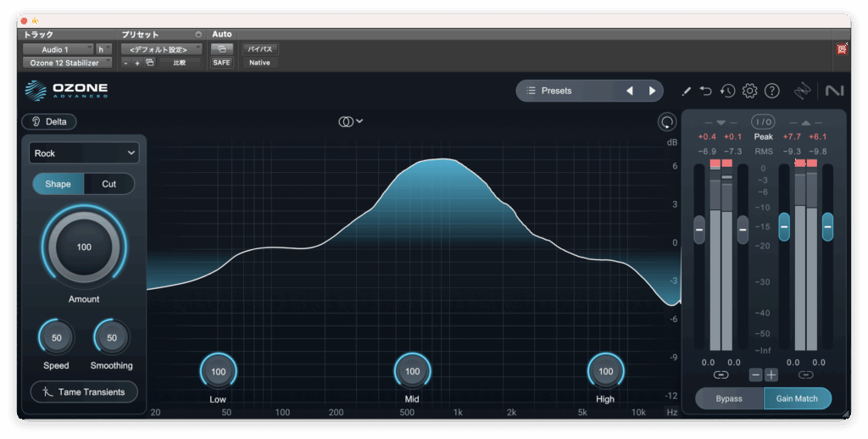Click the help question mark icon
This screenshot has height=439, width=868.
(x=771, y=91)
